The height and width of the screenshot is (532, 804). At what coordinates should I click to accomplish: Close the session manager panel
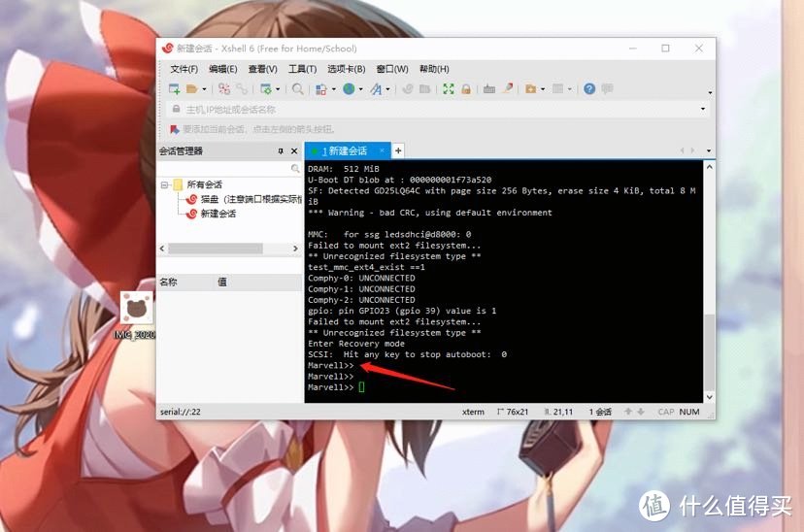[x=294, y=150]
